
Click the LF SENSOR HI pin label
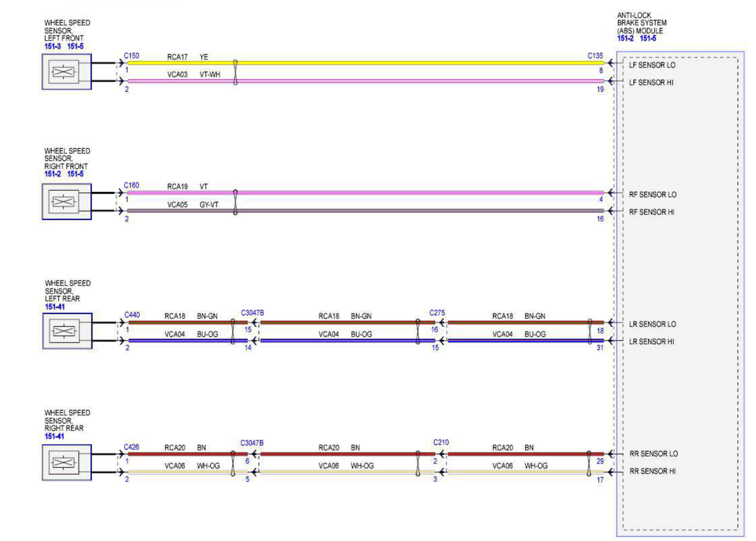tap(651, 83)
